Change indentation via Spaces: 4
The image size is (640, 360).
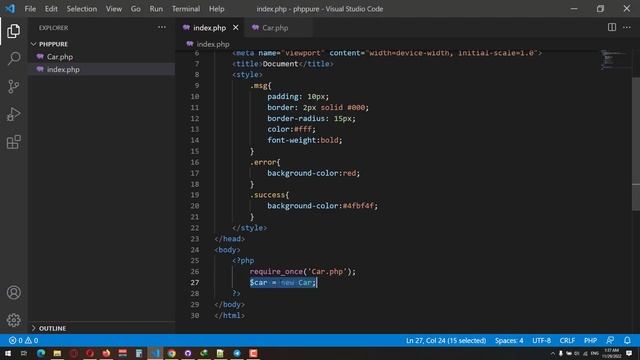coord(509,340)
